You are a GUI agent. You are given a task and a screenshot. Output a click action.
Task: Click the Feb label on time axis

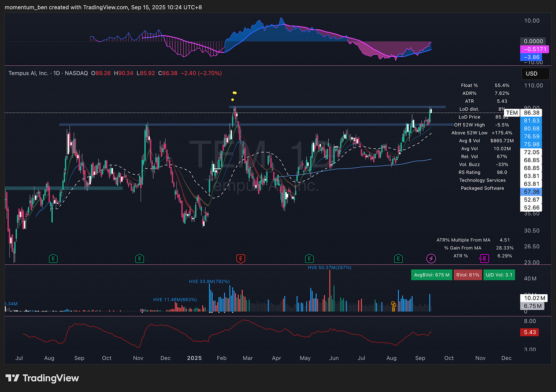[x=221, y=358]
